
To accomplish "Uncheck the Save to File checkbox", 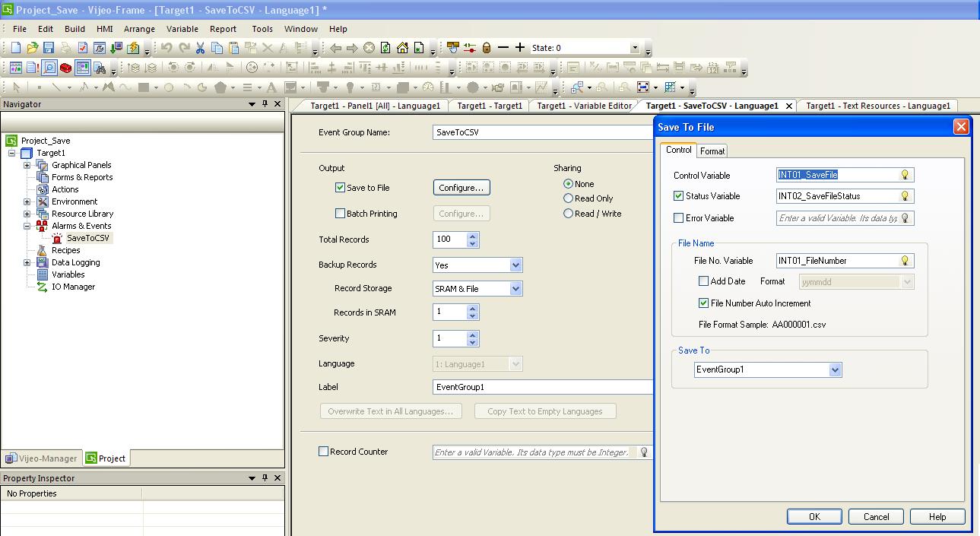I will pyautogui.click(x=340, y=188).
